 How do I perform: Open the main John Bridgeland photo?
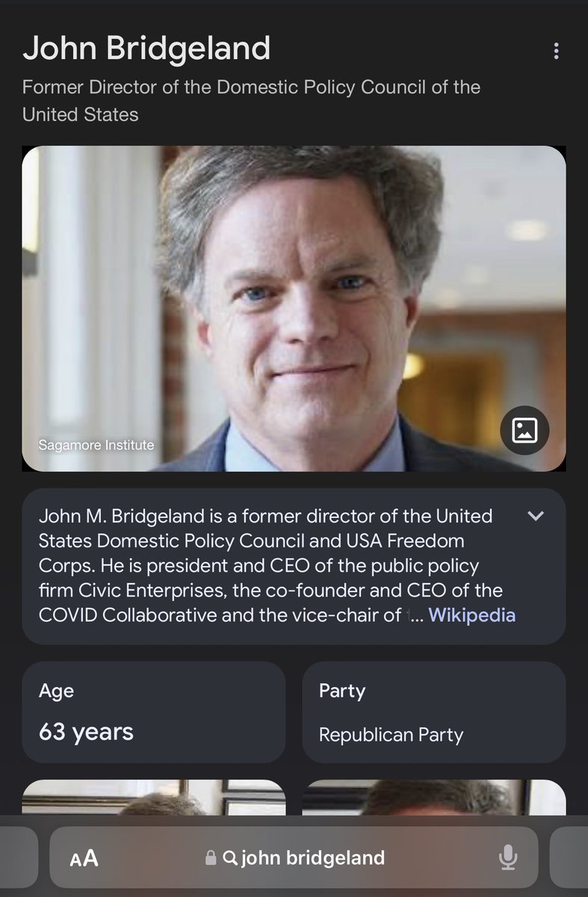293,308
